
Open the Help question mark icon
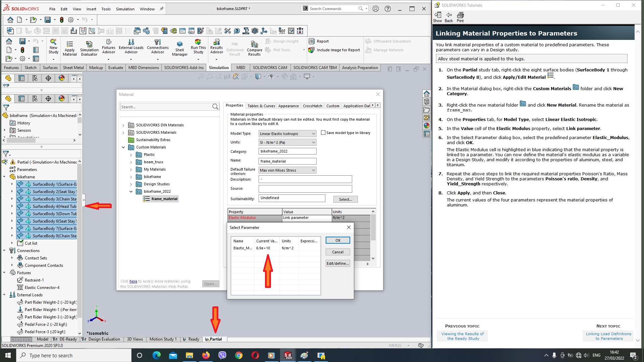(388, 9)
